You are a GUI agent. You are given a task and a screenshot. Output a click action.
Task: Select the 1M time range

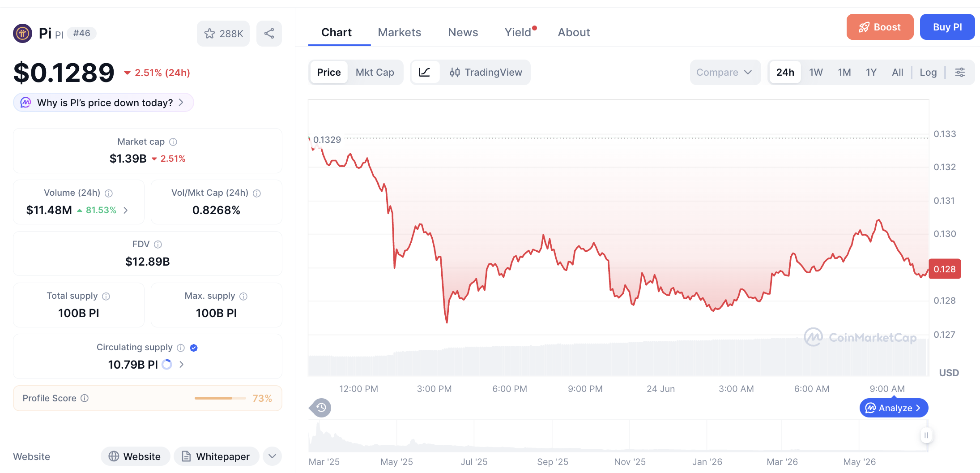pos(844,72)
